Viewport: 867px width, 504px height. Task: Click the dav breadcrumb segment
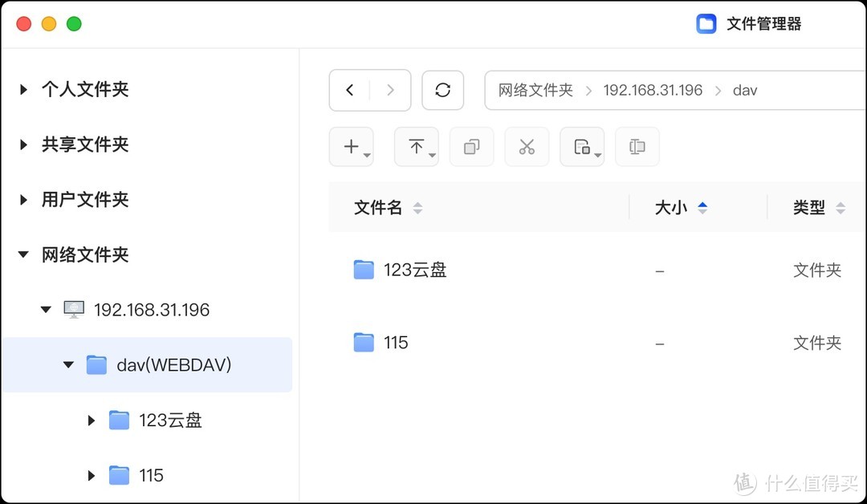745,90
